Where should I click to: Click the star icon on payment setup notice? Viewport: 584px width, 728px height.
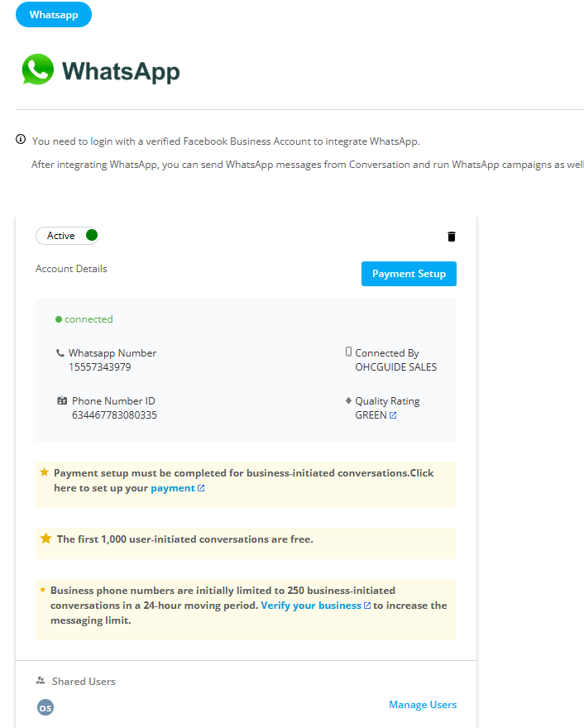point(45,472)
